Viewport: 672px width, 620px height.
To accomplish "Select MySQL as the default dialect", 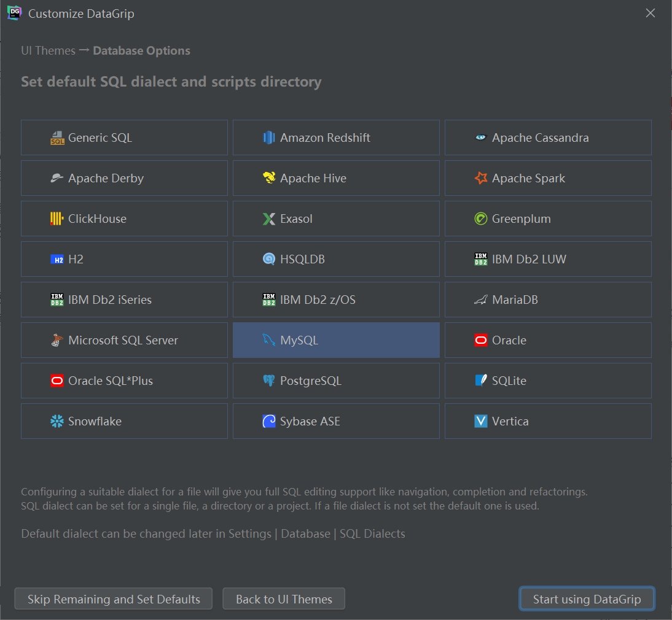I will pos(336,341).
